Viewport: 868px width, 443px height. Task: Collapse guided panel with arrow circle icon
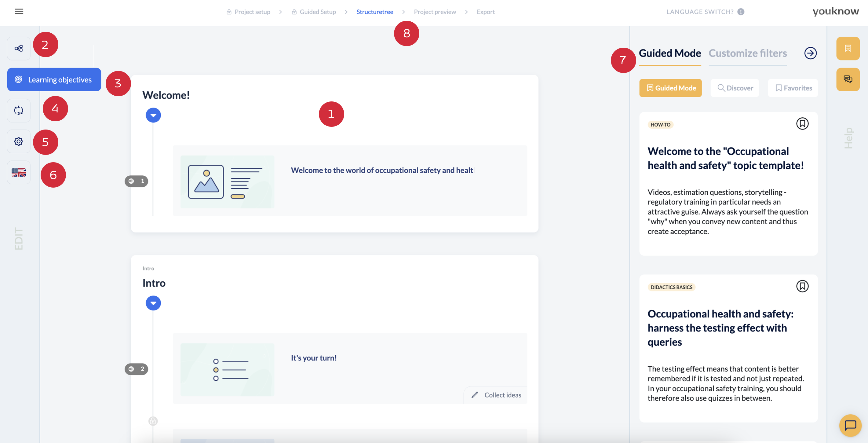tap(810, 53)
